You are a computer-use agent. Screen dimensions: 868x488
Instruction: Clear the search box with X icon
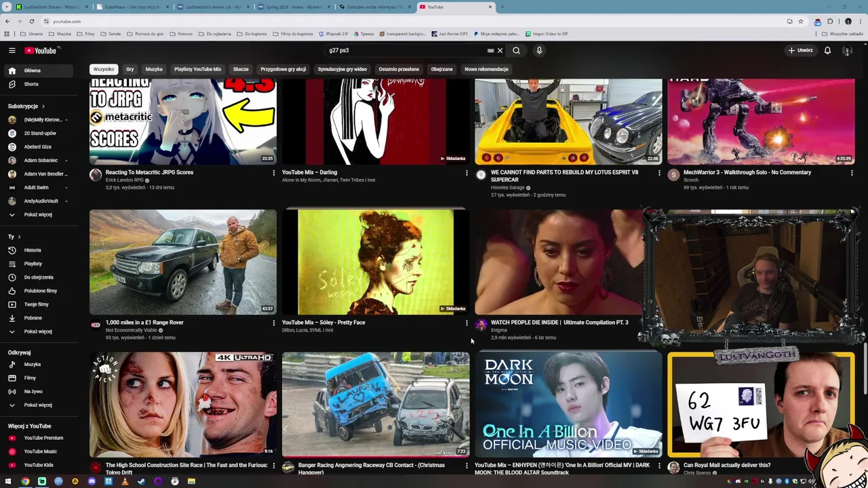click(500, 50)
